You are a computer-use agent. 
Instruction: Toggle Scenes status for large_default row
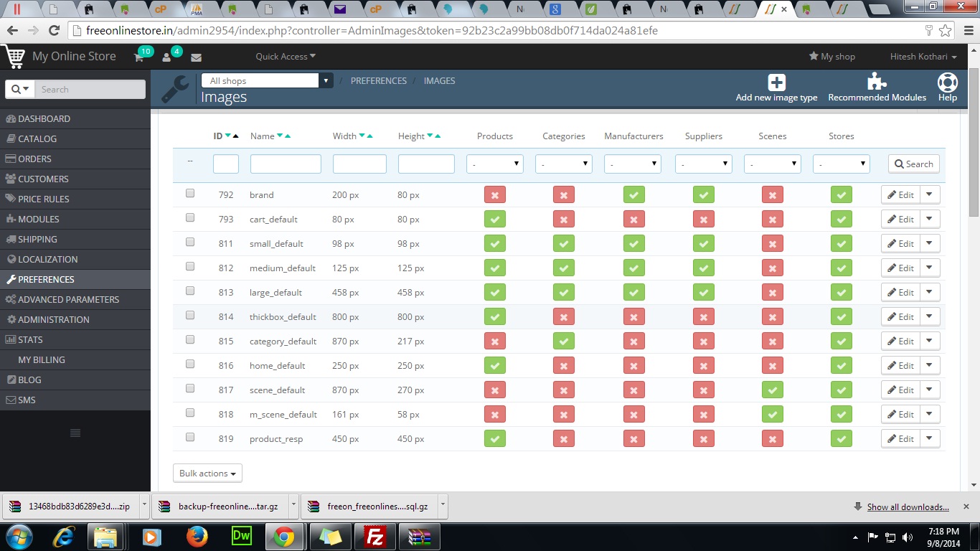coord(772,292)
